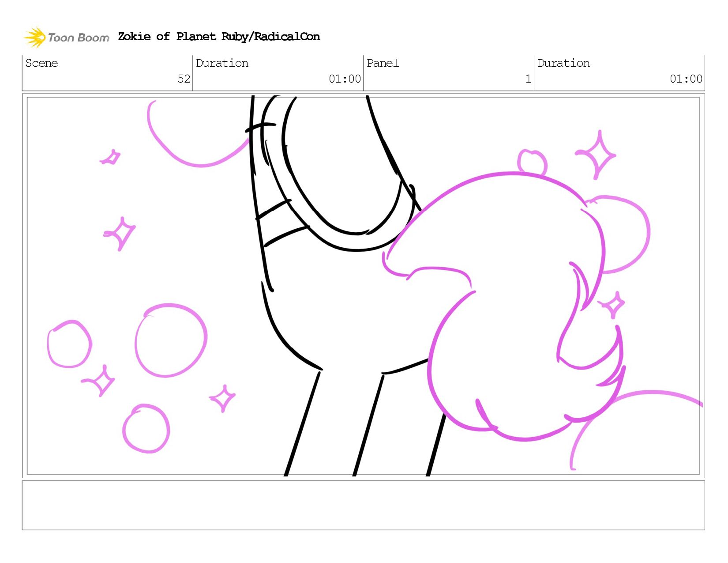Click the Toon Boom logo
This screenshot has height=563, width=728.
(66, 37)
